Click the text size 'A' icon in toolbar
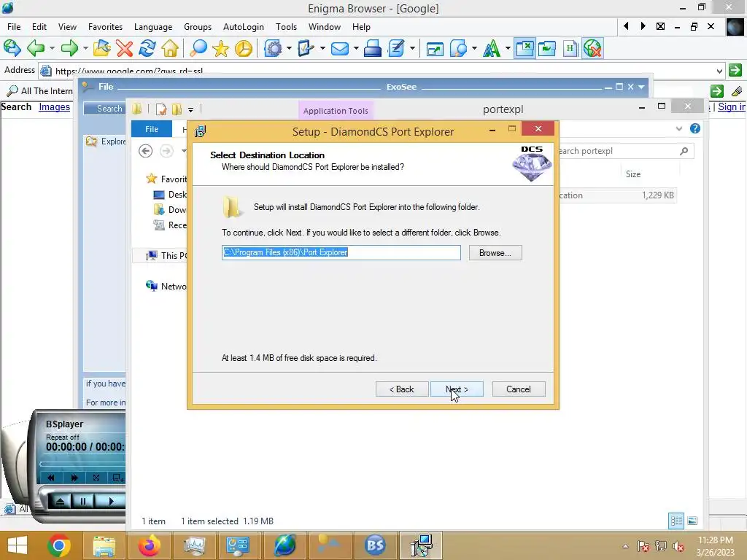 [x=492, y=48]
